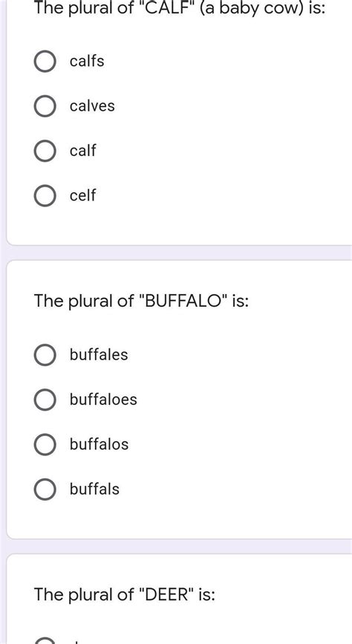This screenshot has height=644, width=352.
Task: Pick the 'buffals' radio circle
Action: point(45,489)
